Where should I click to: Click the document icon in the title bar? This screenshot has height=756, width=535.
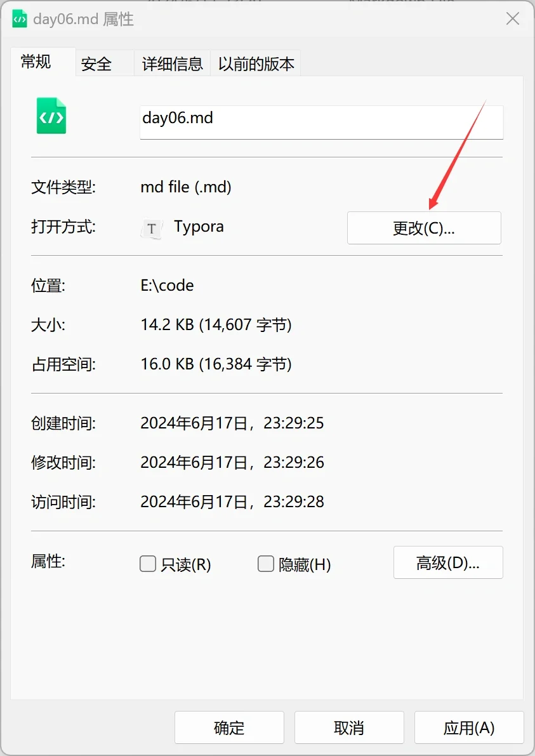[x=20, y=18]
